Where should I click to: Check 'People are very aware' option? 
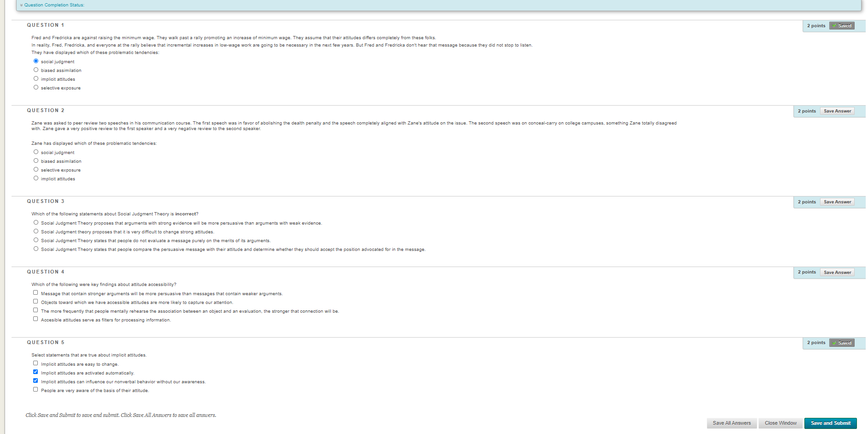(x=35, y=390)
